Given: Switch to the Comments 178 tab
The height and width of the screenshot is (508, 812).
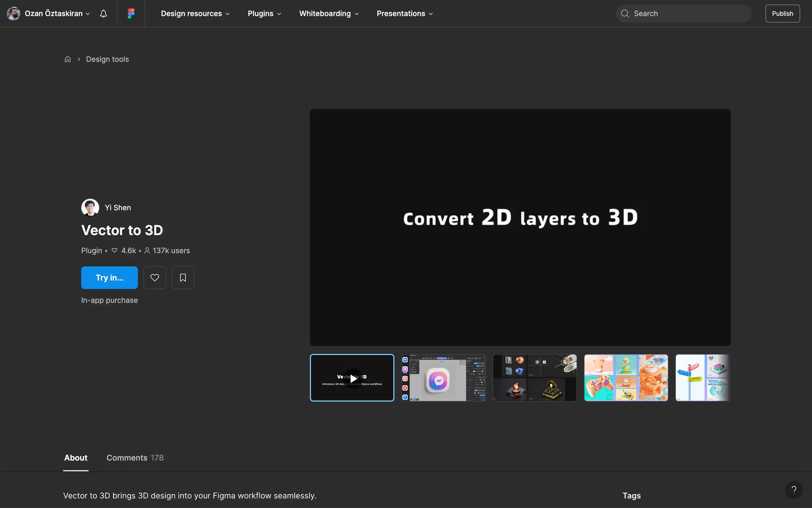Looking at the screenshot, I should [135, 457].
